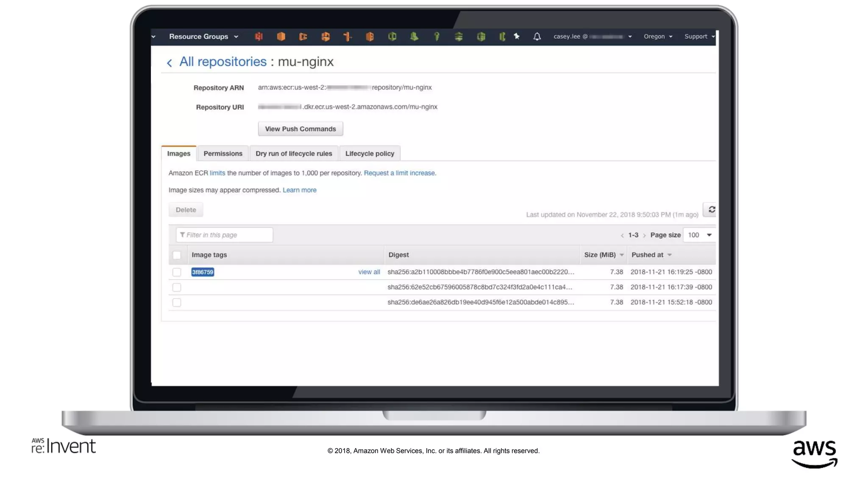Click the Repository URI value ending in mu-nginx
This screenshot has height=488, width=868.
coord(348,107)
